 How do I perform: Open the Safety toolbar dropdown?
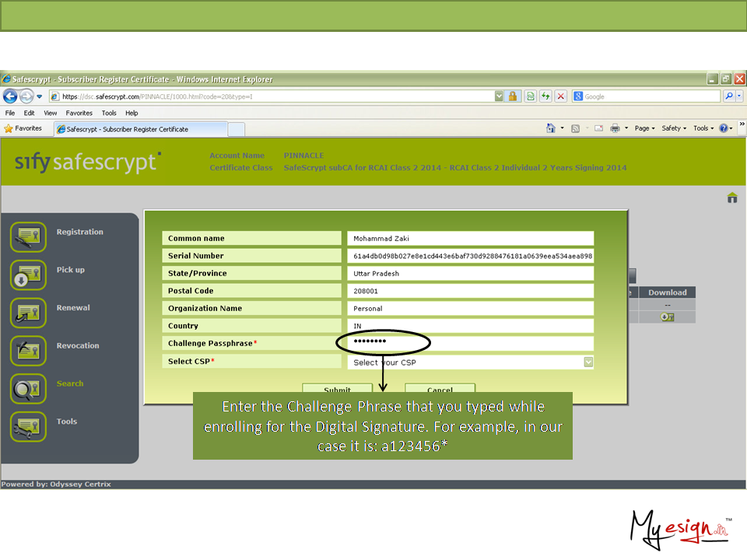point(674,128)
